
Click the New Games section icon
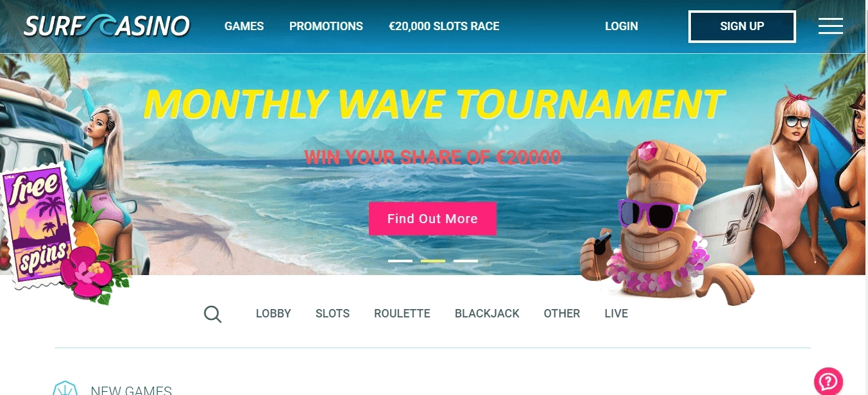(x=65, y=389)
